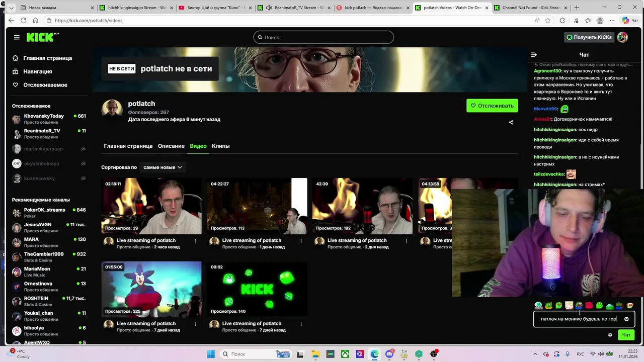Reload the page with refresh icon

click(24, 21)
